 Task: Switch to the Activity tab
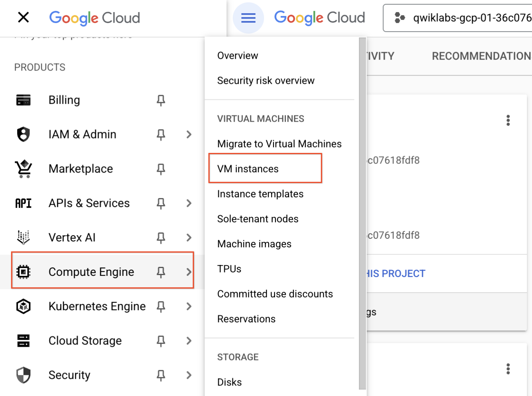tap(380, 56)
